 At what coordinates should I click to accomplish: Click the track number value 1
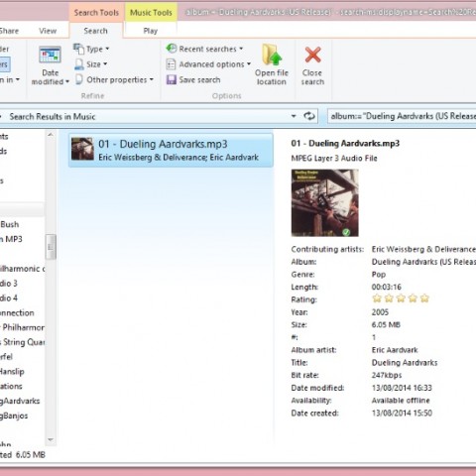click(374, 337)
